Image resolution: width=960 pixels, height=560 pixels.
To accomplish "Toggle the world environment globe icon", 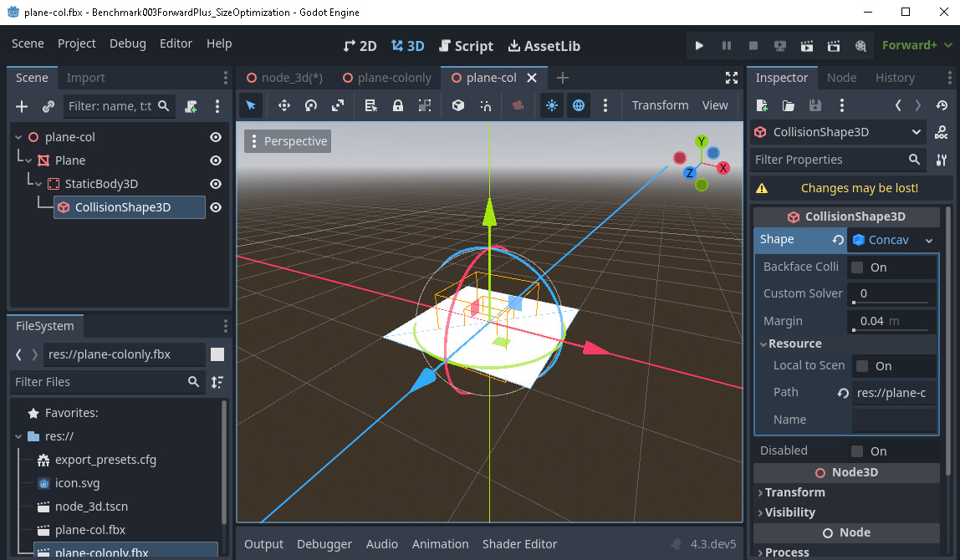I will click(579, 104).
